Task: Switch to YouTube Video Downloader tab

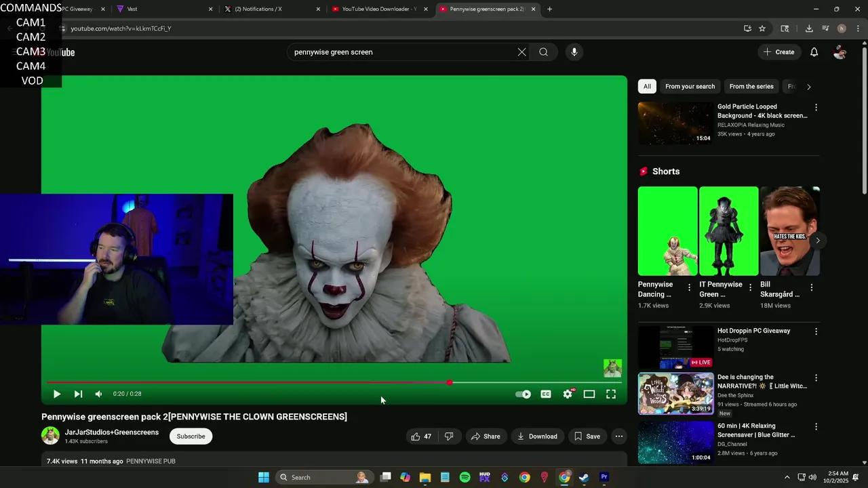Action: [x=378, y=9]
